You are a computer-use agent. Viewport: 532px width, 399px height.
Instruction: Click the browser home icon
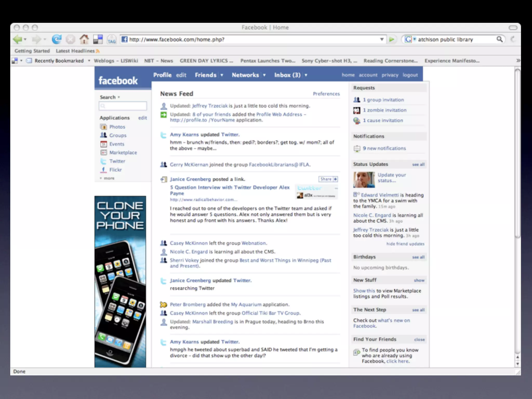tap(84, 39)
